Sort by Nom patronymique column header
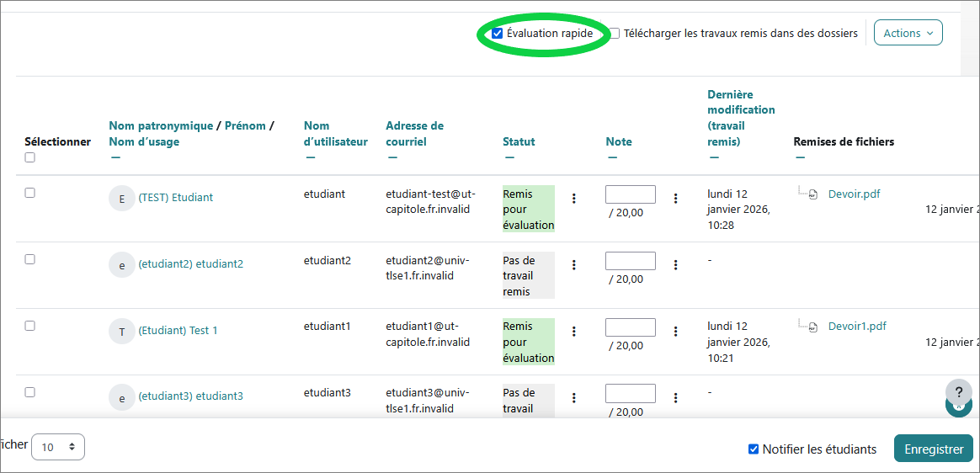 tap(161, 125)
